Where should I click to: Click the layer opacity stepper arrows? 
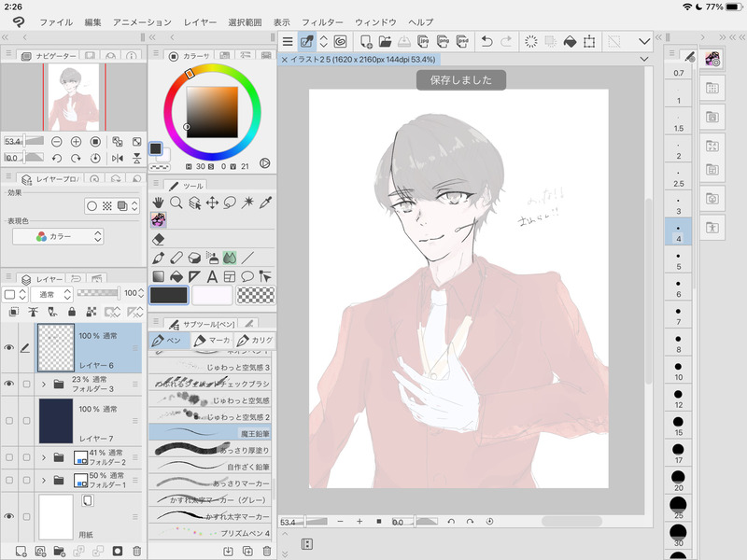[x=141, y=294]
